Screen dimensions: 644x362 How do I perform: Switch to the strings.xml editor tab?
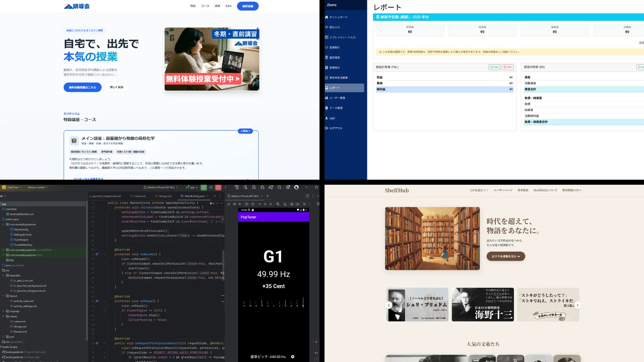click(x=165, y=196)
